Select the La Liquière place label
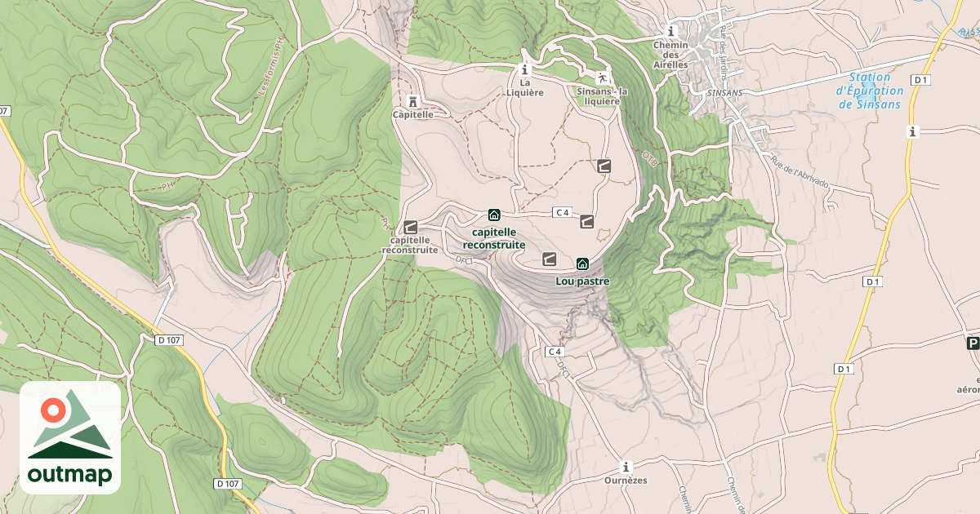 [525, 87]
